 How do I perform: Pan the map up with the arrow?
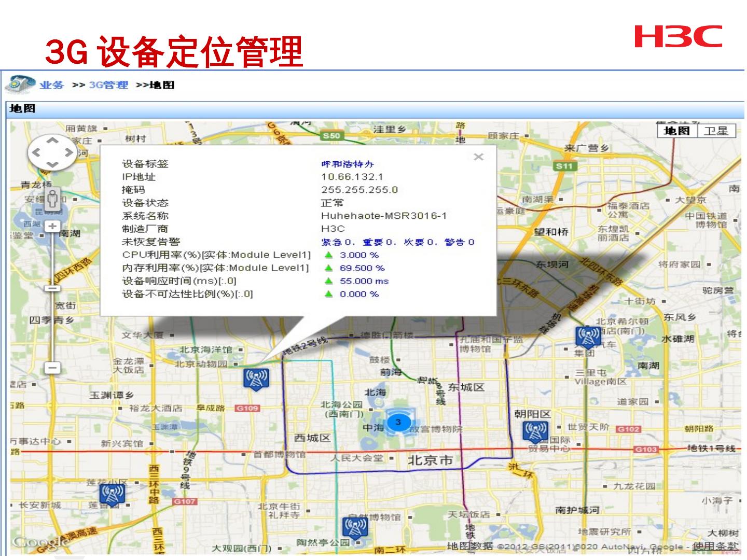pos(52,140)
